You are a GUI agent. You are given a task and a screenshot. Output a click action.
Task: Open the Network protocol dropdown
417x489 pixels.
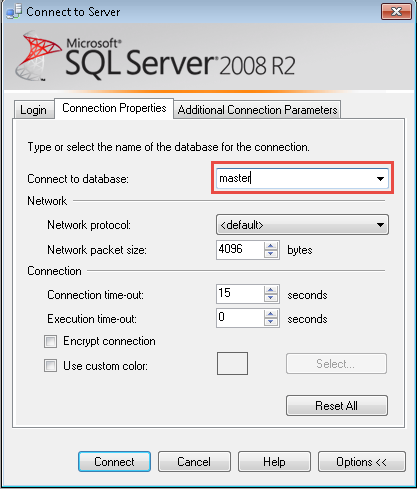[x=302, y=225]
